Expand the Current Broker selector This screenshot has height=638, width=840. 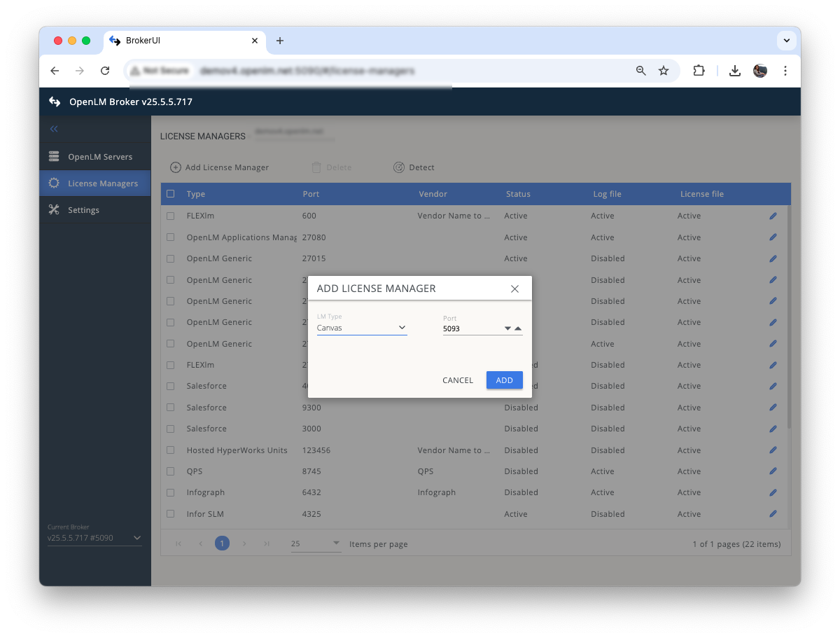(137, 537)
